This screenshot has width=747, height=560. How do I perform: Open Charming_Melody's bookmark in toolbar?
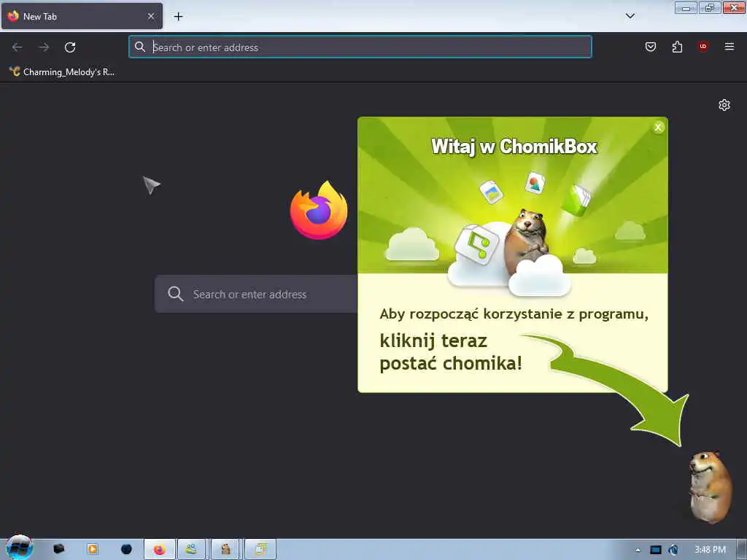pyautogui.click(x=62, y=72)
